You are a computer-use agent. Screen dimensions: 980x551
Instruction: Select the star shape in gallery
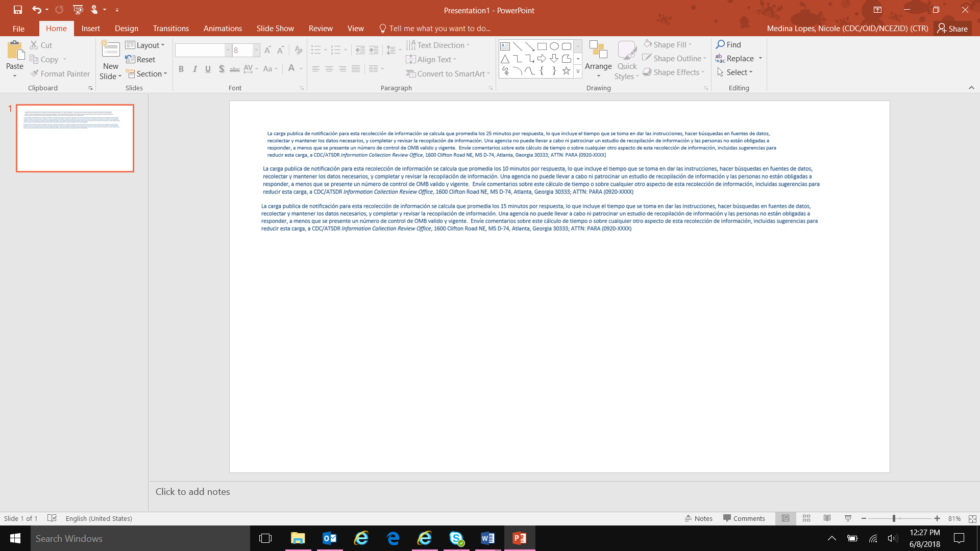[566, 71]
